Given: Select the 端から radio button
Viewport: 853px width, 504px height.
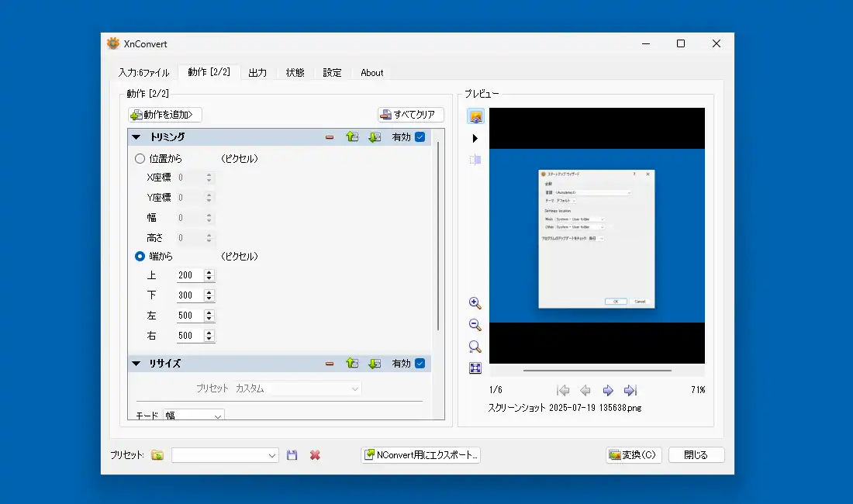Looking at the screenshot, I should pyautogui.click(x=140, y=256).
